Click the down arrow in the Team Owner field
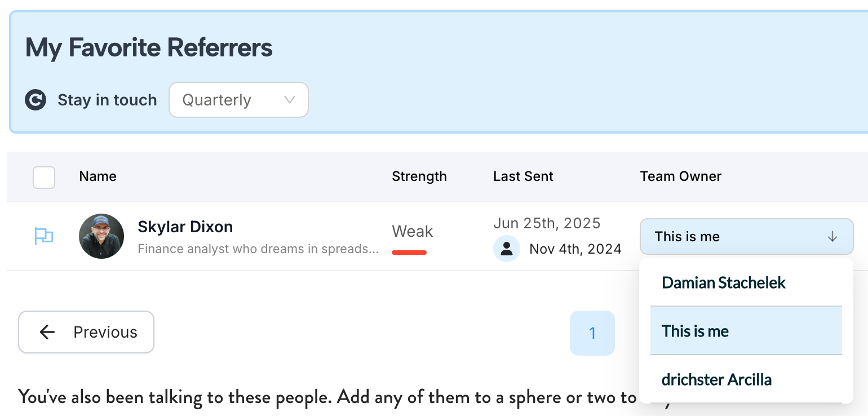 pyautogui.click(x=832, y=237)
